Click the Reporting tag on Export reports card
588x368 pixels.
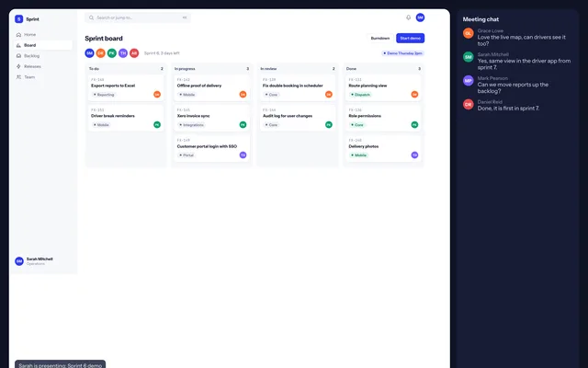click(x=103, y=95)
